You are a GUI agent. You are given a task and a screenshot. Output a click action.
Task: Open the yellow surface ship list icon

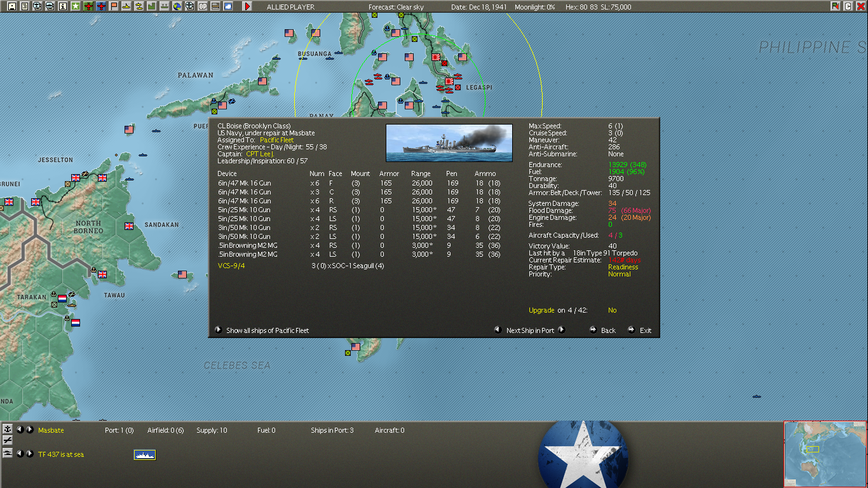tap(126, 6)
